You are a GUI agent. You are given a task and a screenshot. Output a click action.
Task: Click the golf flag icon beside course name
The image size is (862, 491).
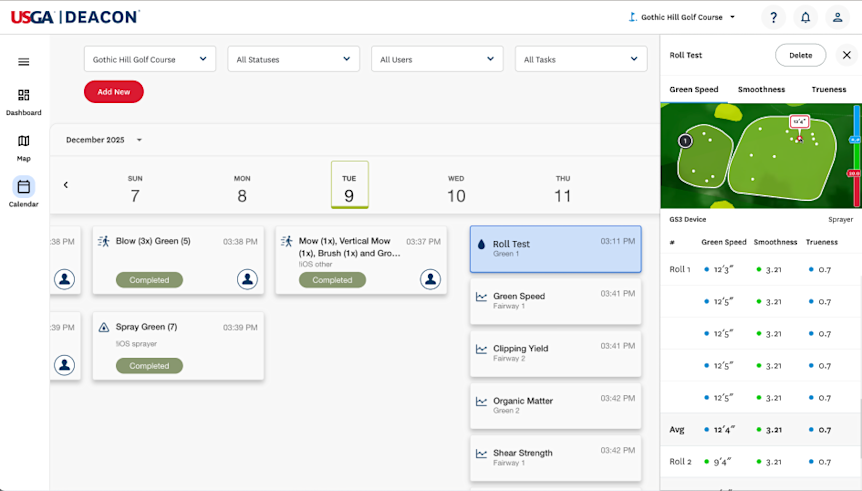click(x=633, y=17)
